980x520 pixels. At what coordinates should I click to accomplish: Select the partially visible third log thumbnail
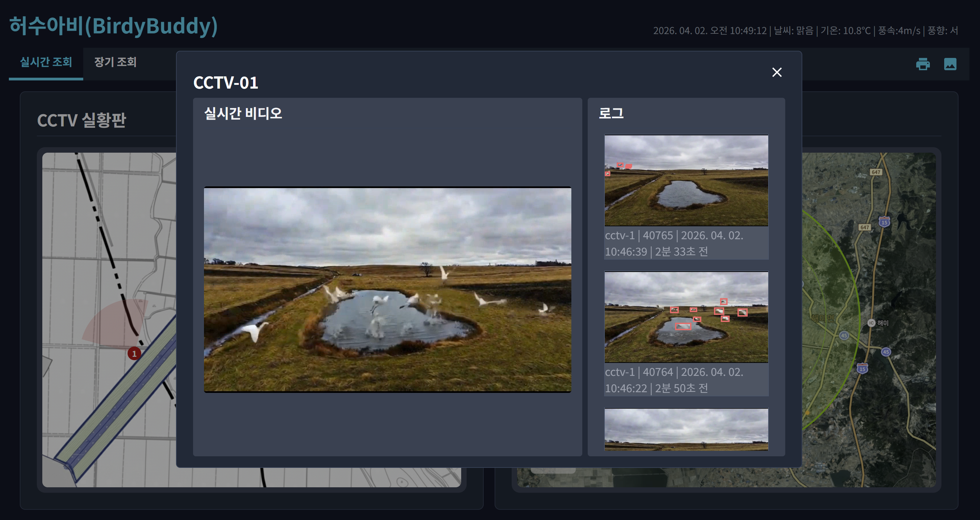pos(686,430)
